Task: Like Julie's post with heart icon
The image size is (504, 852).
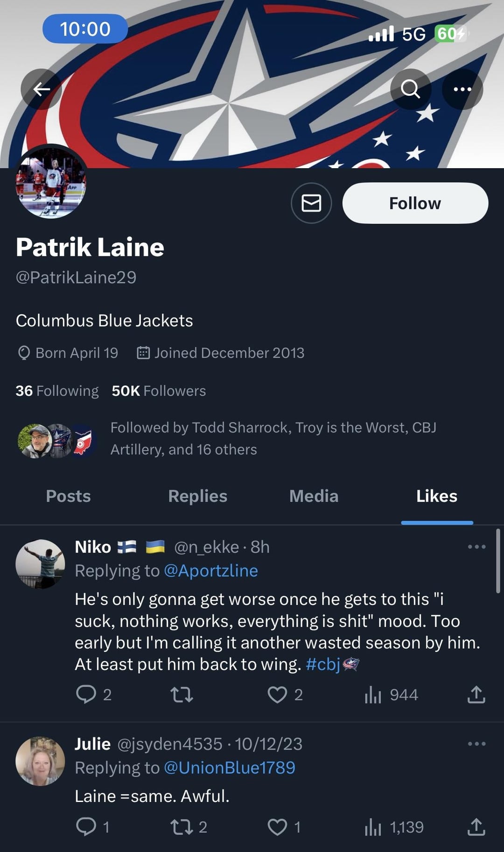Action: click(277, 827)
